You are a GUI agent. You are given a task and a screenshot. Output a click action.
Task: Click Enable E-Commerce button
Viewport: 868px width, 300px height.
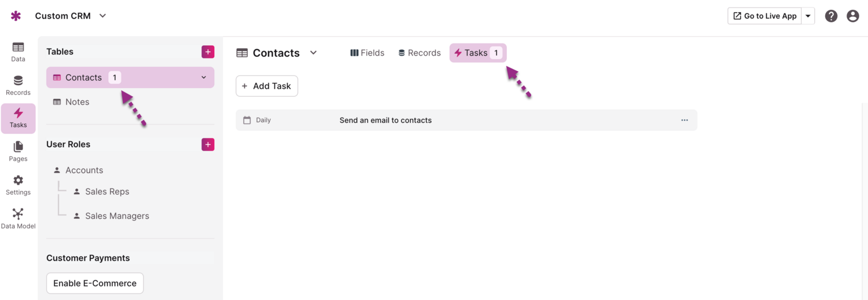tap(95, 283)
